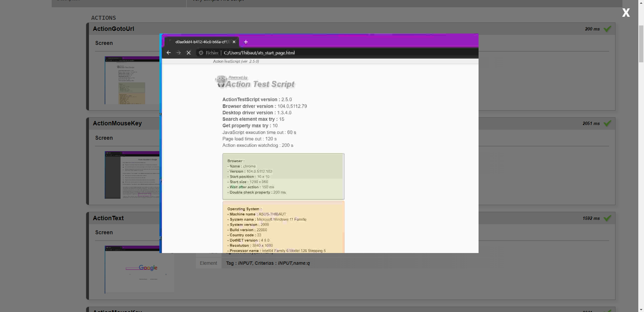The image size is (644, 312).
Task: Click 'Page load time out : 120 s'
Action: click(249, 139)
